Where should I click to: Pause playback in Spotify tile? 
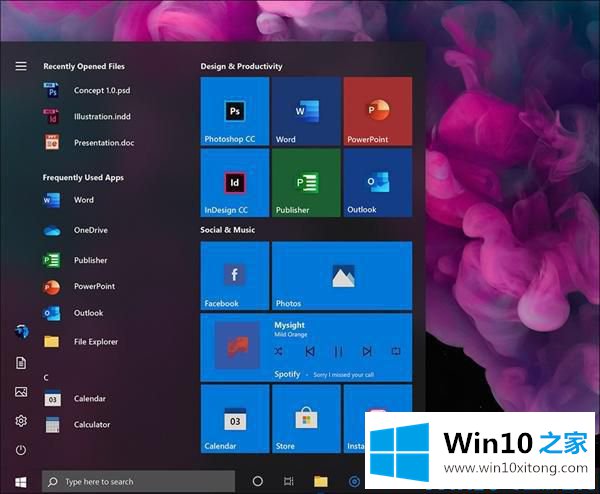[338, 351]
